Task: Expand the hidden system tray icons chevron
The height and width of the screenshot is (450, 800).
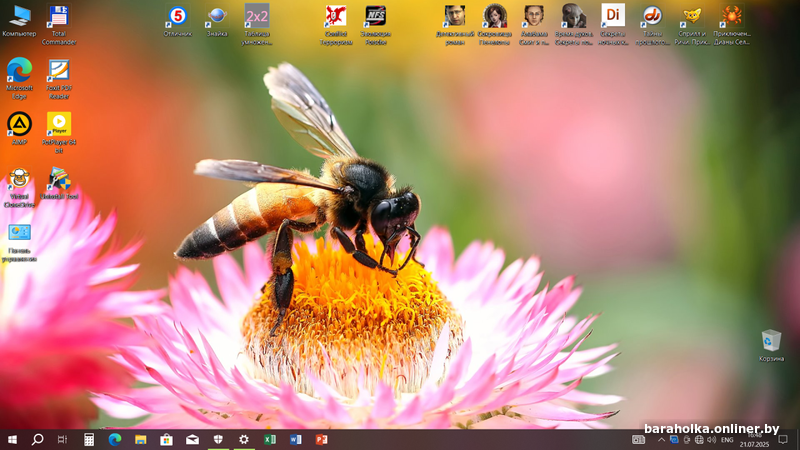Action: [661, 439]
